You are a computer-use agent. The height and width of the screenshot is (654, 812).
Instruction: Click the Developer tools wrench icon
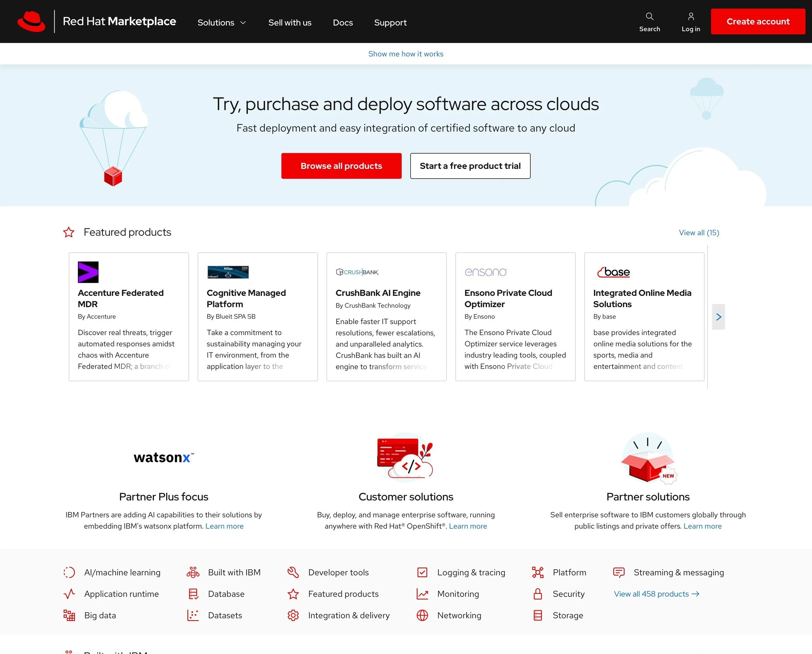[x=293, y=572]
